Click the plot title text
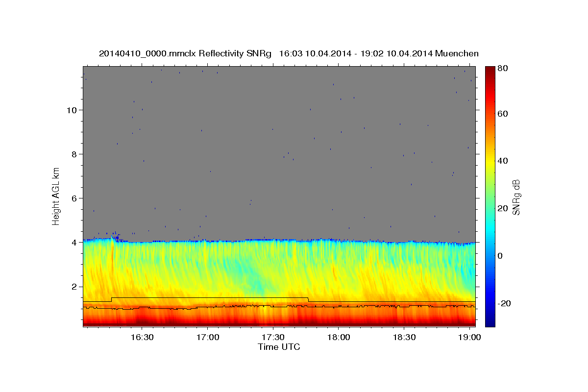Image resolution: width=588 pixels, height=392 pixels. pos(289,53)
